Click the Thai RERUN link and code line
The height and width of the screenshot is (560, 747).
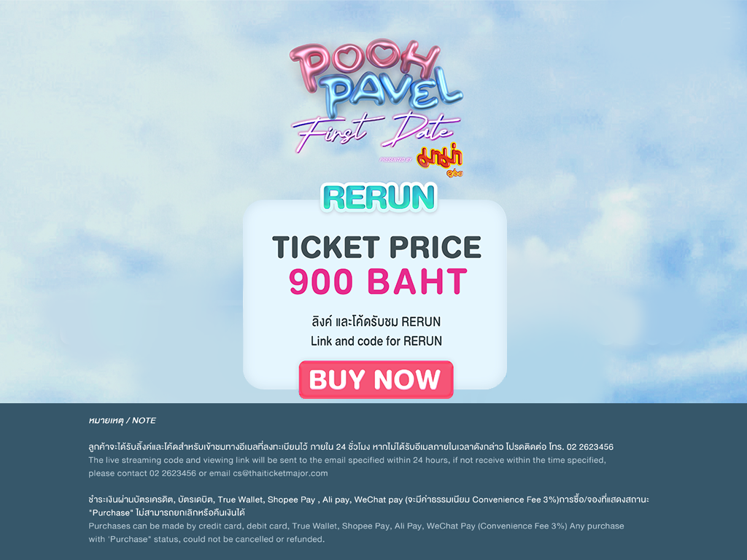point(376,322)
